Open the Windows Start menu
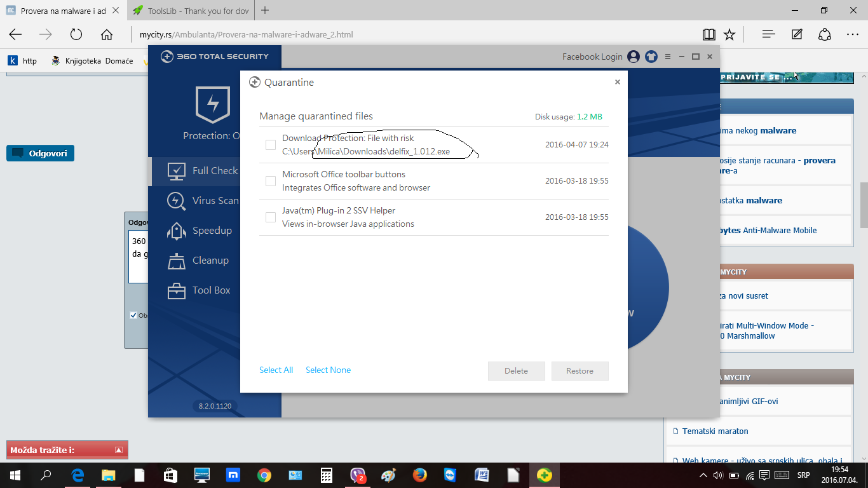This screenshot has height=488, width=868. click(15, 475)
